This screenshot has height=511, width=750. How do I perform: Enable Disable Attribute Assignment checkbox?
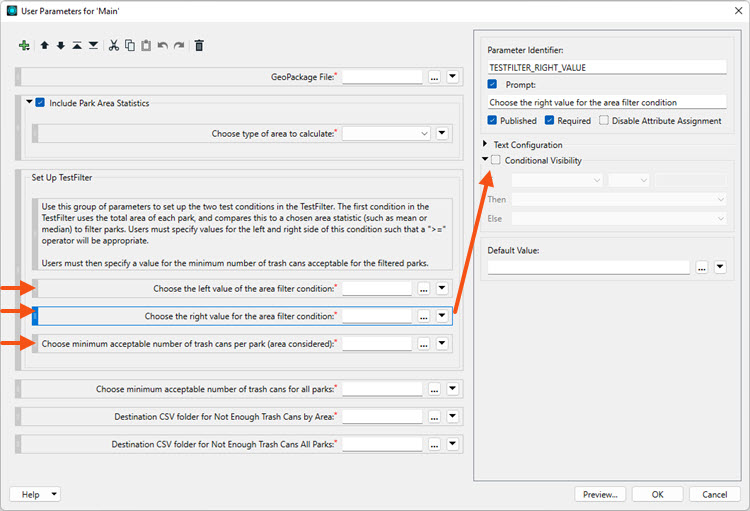(x=604, y=120)
